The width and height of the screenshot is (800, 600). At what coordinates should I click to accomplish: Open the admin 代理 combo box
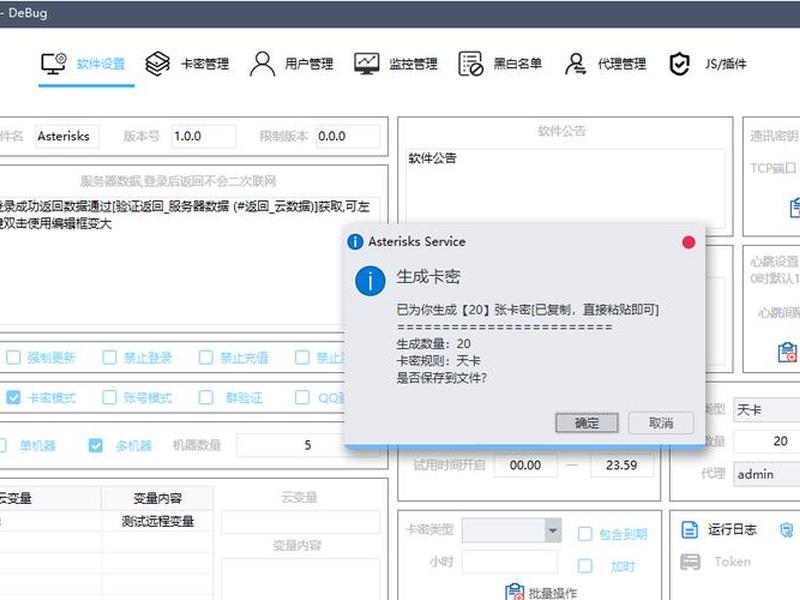pos(767,474)
